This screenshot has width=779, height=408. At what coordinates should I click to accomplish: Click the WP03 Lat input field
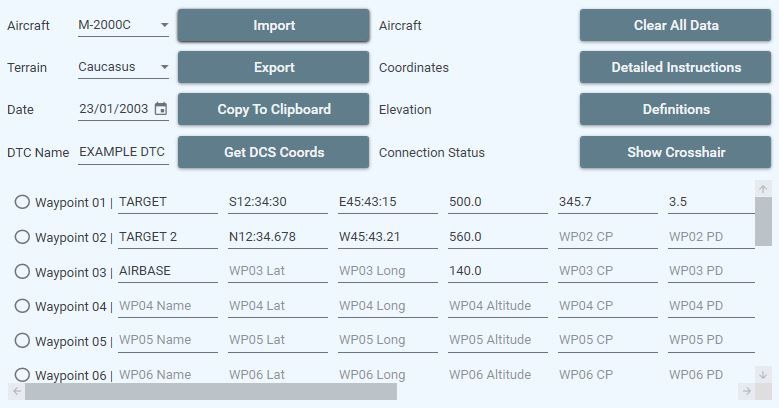273,271
